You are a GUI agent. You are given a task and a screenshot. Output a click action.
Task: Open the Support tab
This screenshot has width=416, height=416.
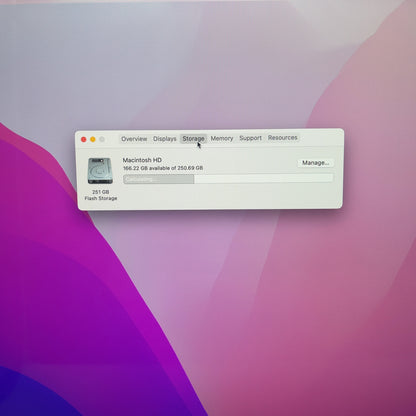pos(250,138)
